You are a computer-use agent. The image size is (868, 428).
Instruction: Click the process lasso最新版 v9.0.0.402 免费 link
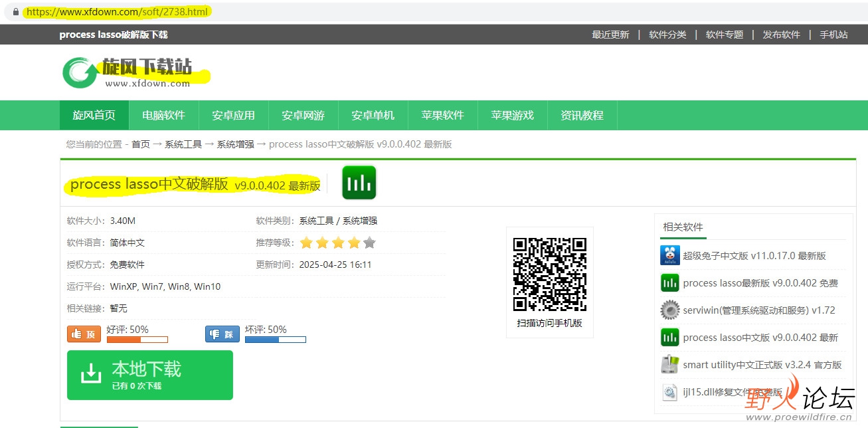[760, 283]
